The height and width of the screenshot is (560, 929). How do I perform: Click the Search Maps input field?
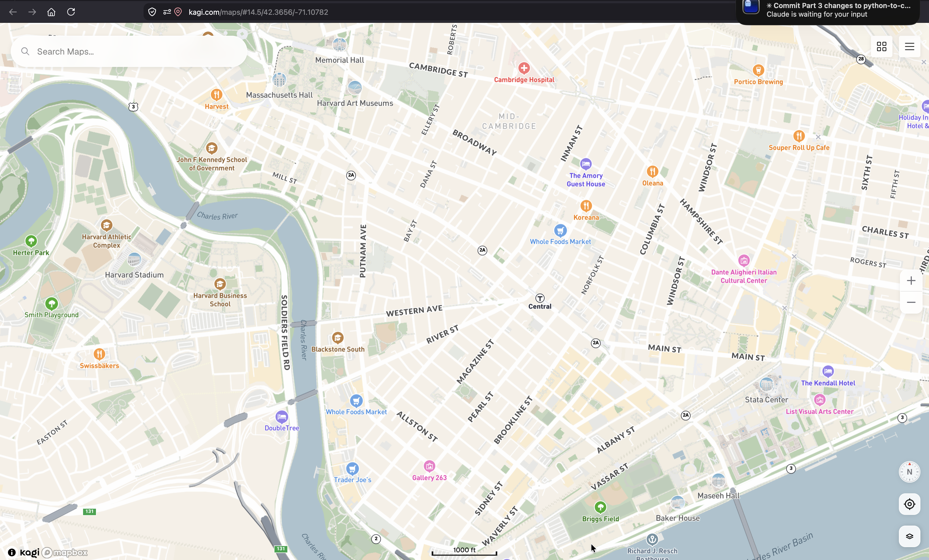tap(129, 51)
